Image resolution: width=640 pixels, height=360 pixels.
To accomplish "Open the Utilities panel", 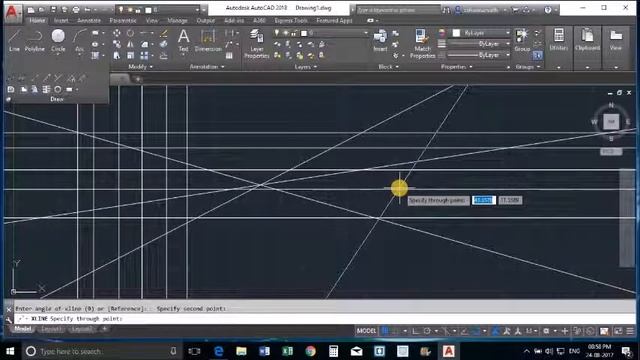I will coord(558,40).
